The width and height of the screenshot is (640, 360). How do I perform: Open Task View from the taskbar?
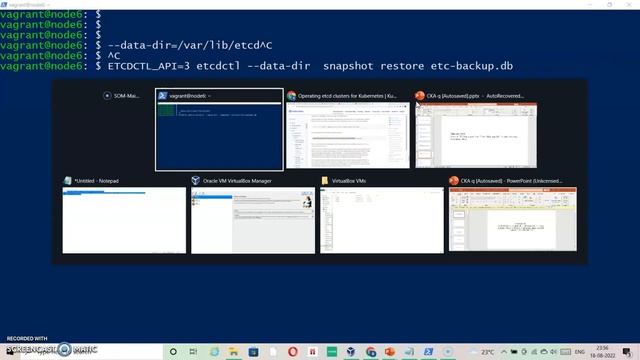click(193, 352)
